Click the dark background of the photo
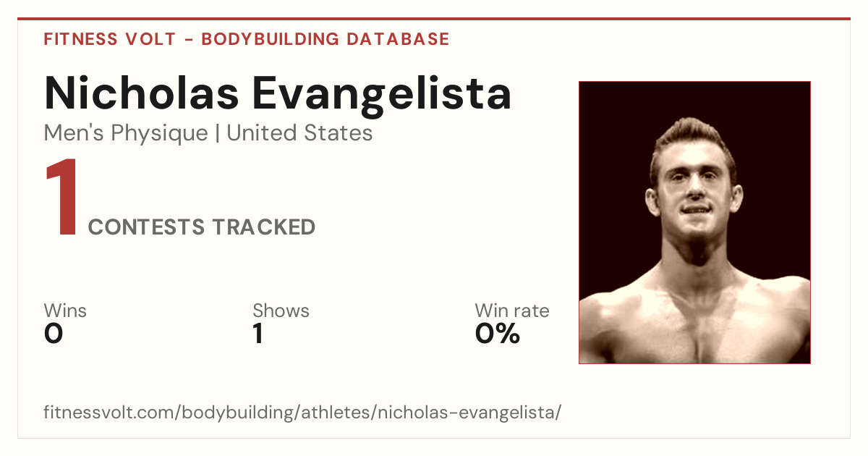 (x=608, y=145)
